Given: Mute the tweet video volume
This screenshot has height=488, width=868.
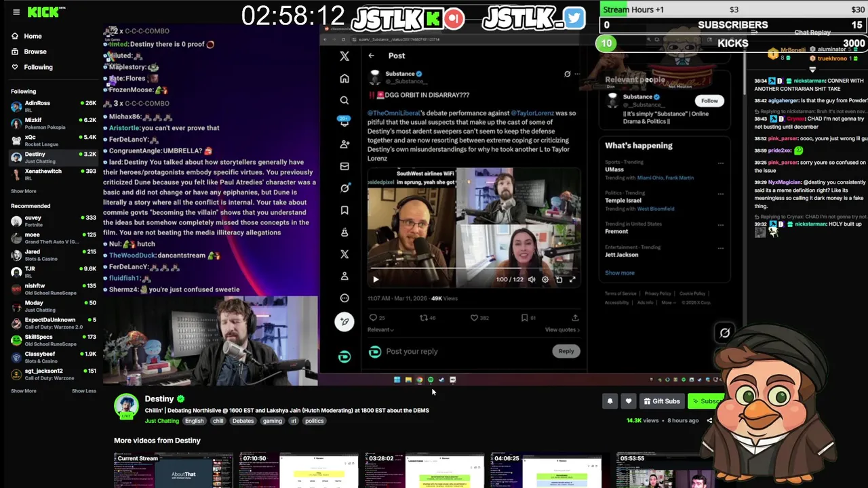Looking at the screenshot, I should tap(532, 279).
